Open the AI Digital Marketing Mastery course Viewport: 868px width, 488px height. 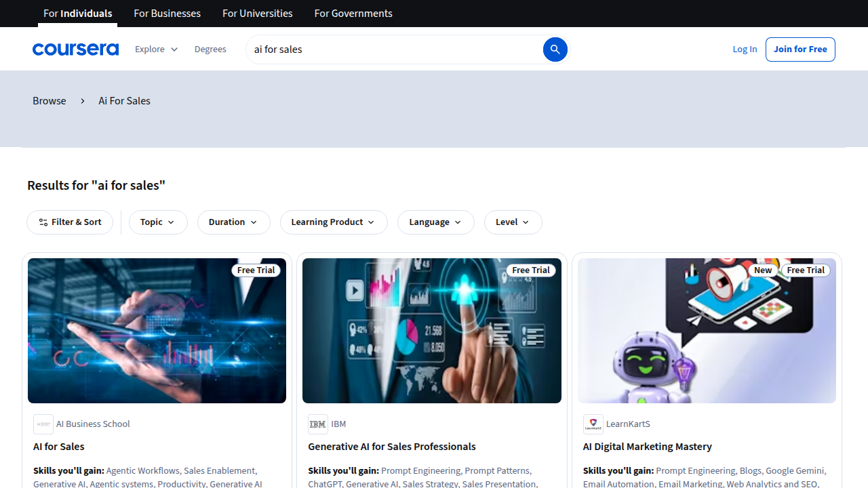point(648,447)
